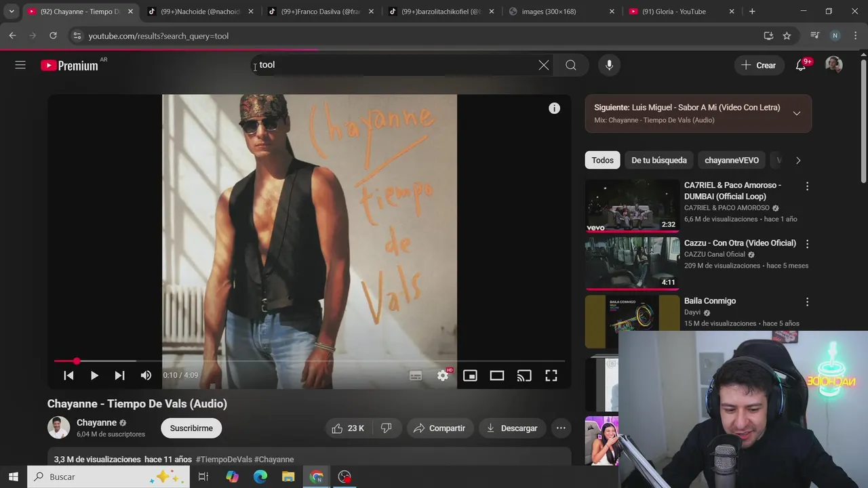The width and height of the screenshot is (868, 488).
Task: Share the video via Compartir
Action: click(x=439, y=428)
